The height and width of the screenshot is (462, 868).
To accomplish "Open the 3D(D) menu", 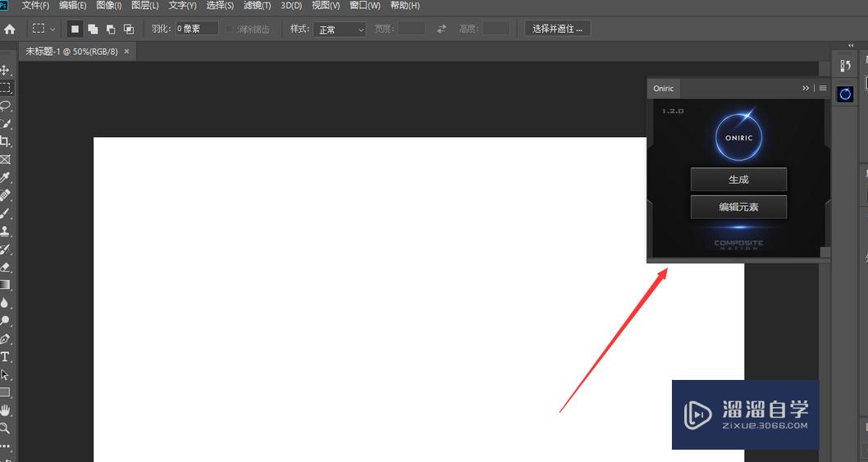I will (291, 6).
